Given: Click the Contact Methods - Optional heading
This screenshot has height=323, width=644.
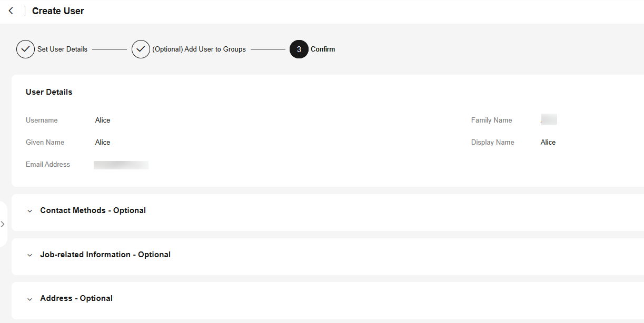Looking at the screenshot, I should click(x=93, y=210).
